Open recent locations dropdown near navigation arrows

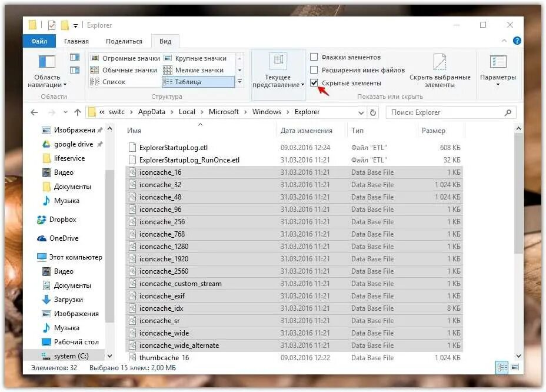click(65, 112)
